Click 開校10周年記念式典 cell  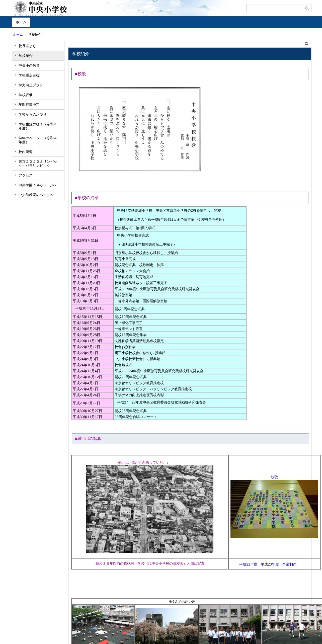tap(180, 317)
